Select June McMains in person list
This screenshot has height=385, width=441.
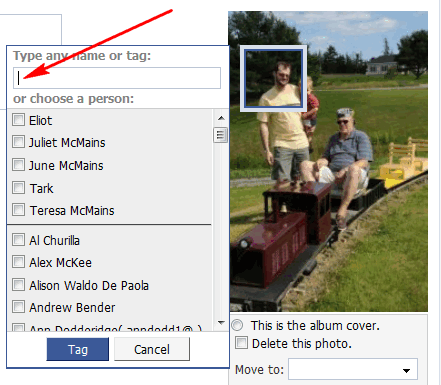click(x=18, y=165)
